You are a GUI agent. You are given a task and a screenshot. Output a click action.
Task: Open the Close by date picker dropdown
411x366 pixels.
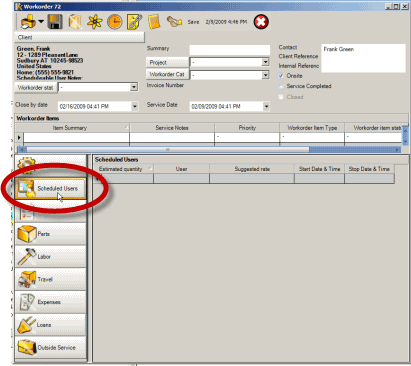click(135, 107)
